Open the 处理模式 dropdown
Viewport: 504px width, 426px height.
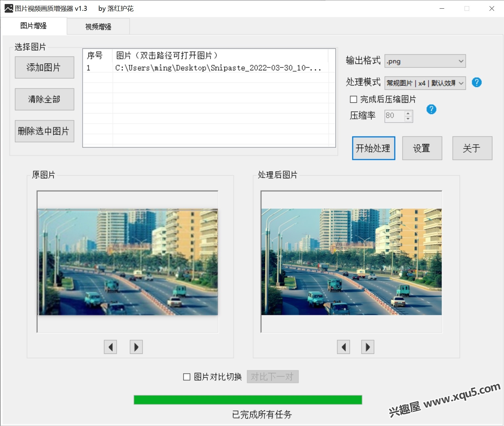tap(425, 83)
